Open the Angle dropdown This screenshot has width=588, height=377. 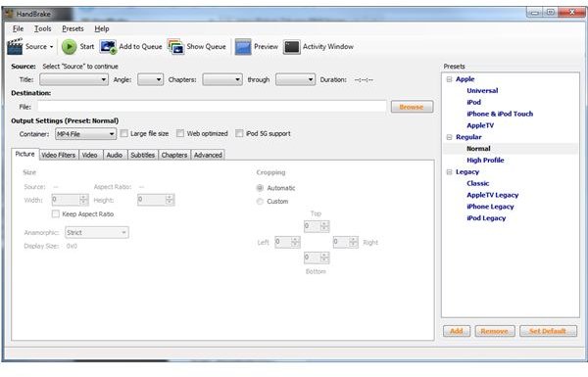150,79
